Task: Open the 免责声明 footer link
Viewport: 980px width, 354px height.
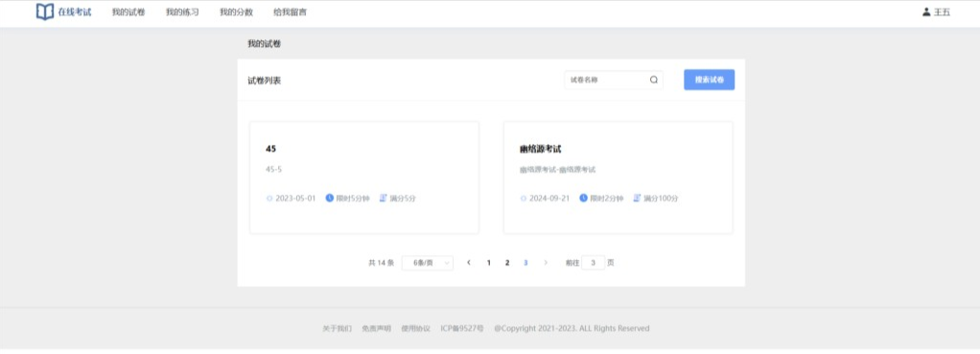Action: (x=376, y=328)
